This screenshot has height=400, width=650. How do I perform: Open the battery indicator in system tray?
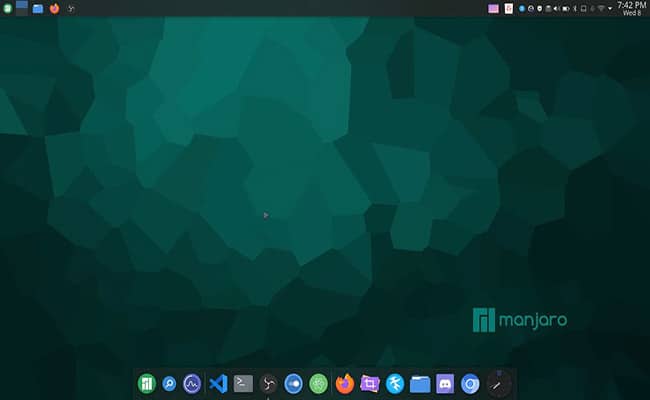[565, 9]
